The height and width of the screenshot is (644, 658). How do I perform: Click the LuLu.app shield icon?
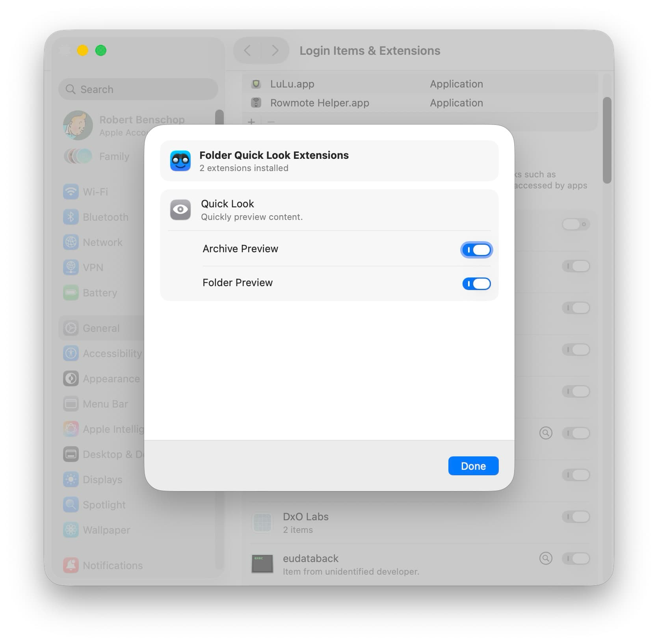(x=256, y=84)
